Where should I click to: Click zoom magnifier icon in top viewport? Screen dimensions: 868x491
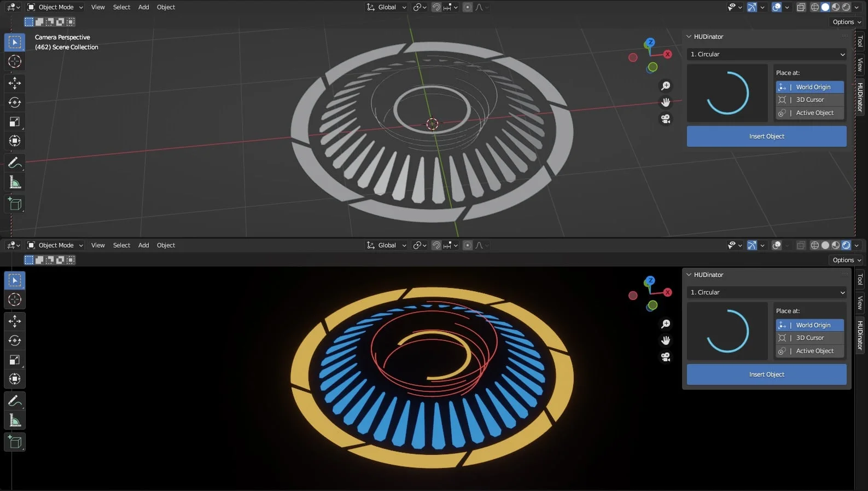(666, 86)
